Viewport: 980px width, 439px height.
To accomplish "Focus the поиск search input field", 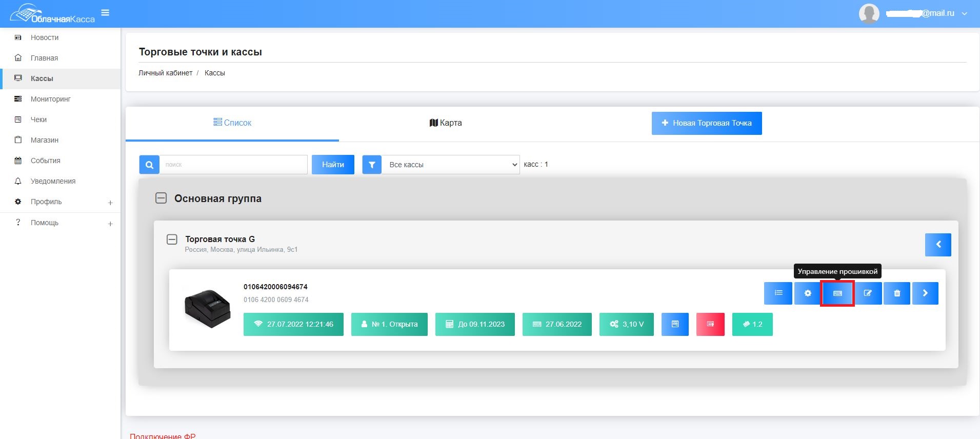I will point(233,165).
